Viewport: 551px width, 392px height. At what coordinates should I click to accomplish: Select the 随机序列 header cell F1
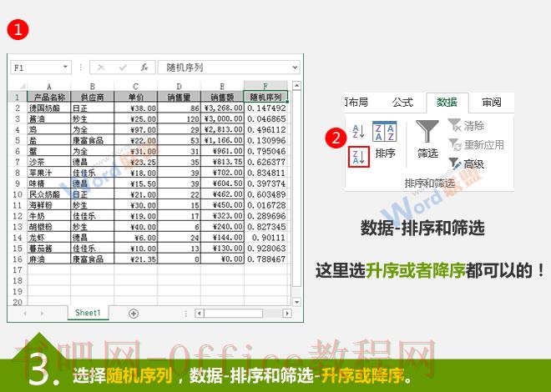(x=265, y=98)
